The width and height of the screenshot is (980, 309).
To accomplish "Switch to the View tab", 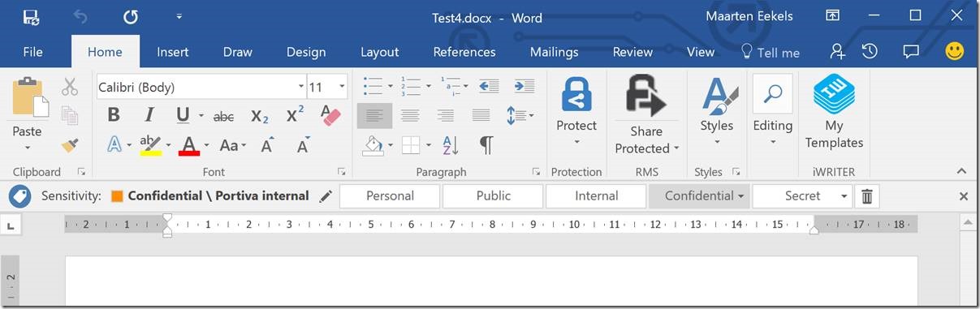I will [x=700, y=52].
